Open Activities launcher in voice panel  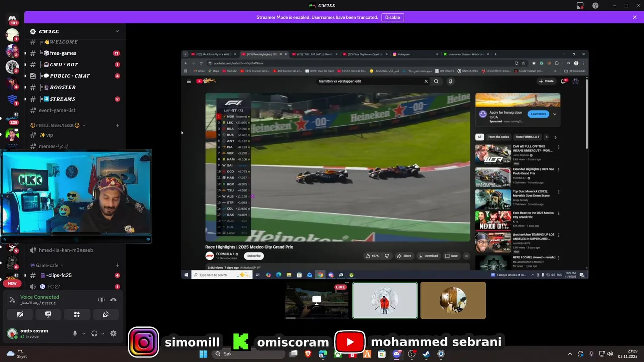click(77, 314)
